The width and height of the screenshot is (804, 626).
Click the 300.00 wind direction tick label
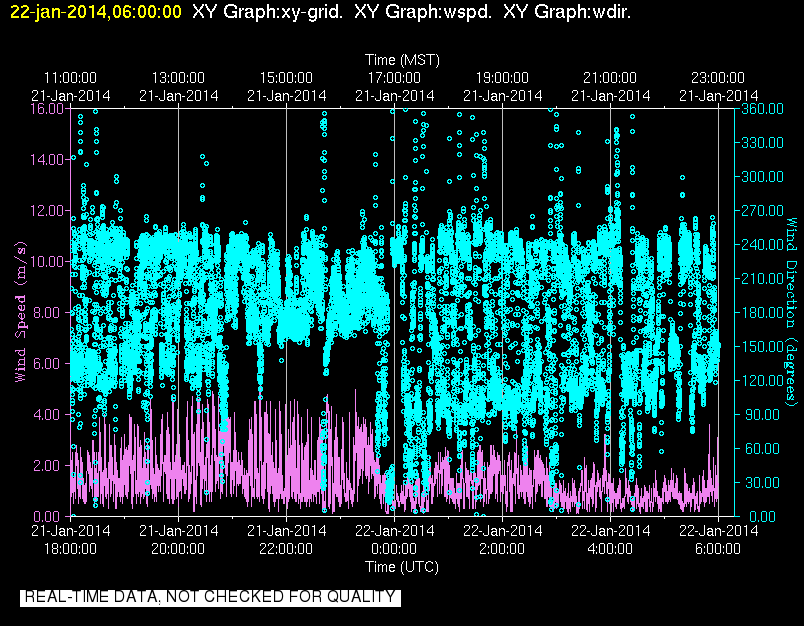[762, 177]
